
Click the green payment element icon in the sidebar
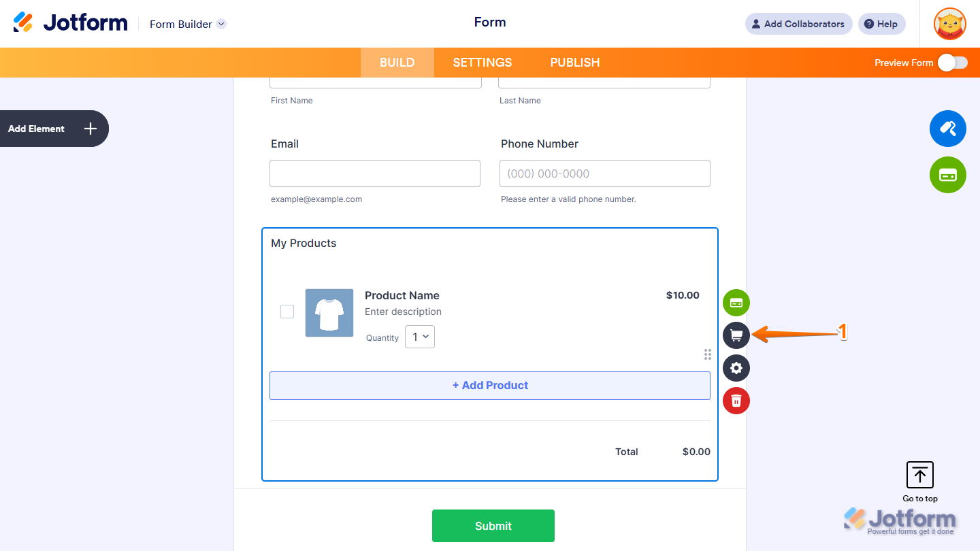pos(947,175)
